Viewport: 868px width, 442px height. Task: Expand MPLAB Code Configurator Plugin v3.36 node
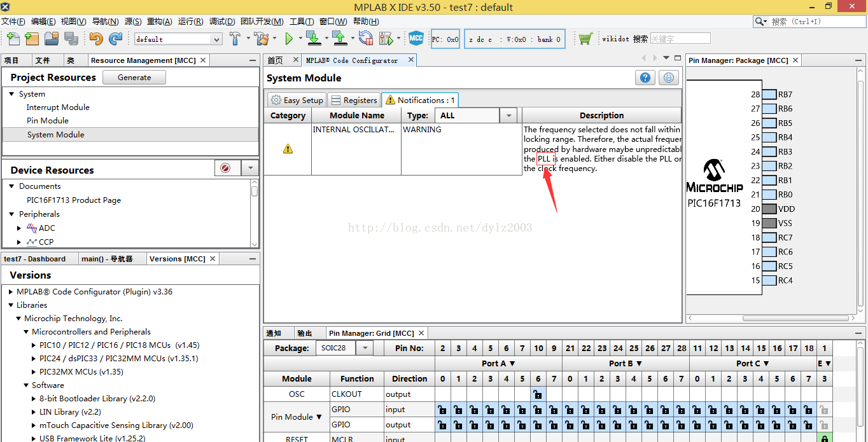click(x=11, y=292)
